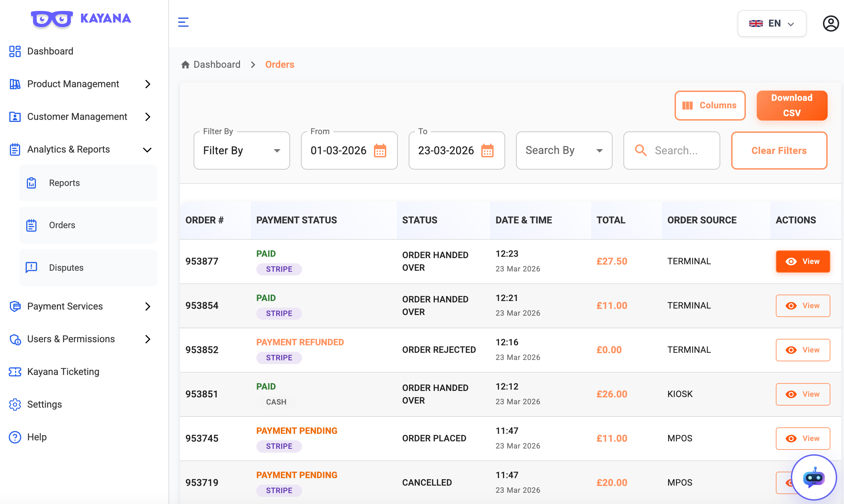Click Clear Filters button
This screenshot has width=844, height=504.
tap(779, 151)
